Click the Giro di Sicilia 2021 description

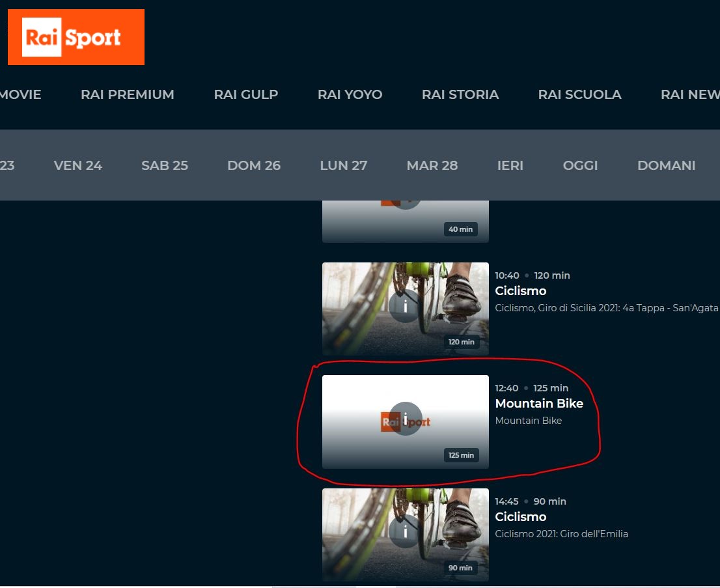point(607,308)
